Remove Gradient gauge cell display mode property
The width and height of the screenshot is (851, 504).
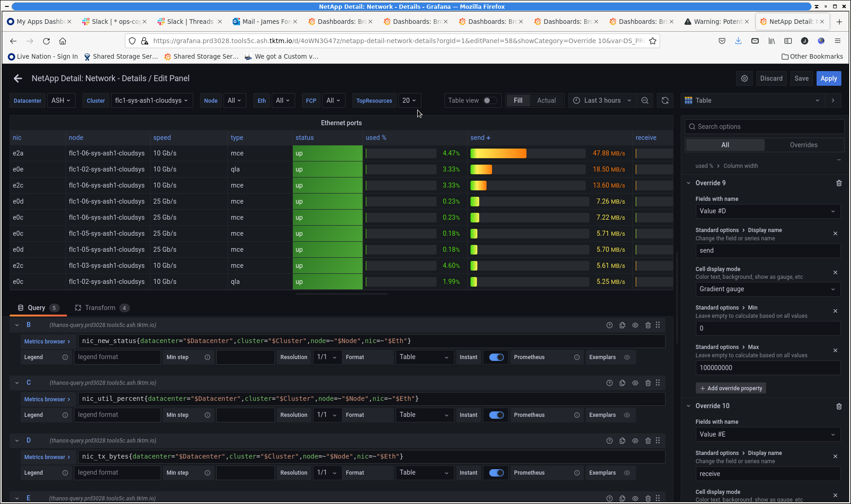pyautogui.click(x=835, y=272)
